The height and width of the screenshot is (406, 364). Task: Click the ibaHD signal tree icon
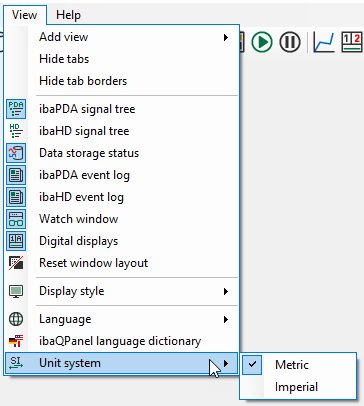click(16, 131)
